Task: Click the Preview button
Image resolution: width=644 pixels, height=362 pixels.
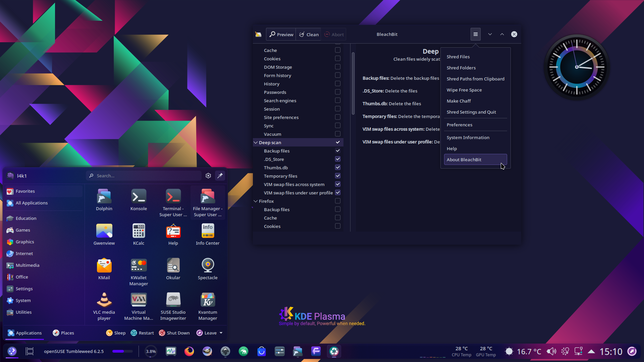Action: pos(281,34)
